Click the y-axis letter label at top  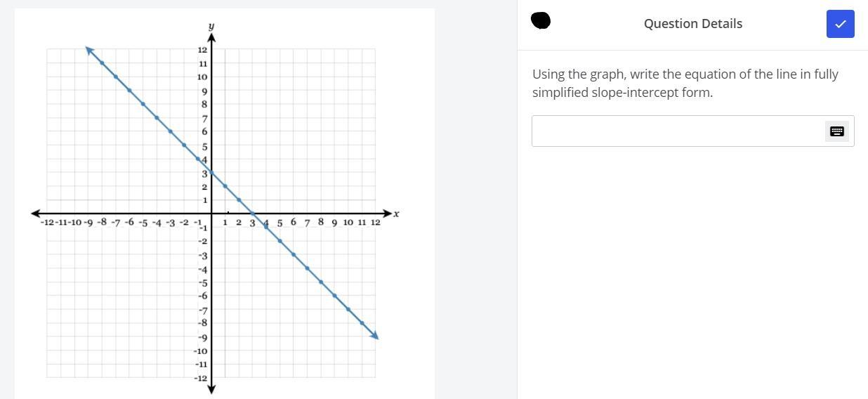[x=211, y=26]
